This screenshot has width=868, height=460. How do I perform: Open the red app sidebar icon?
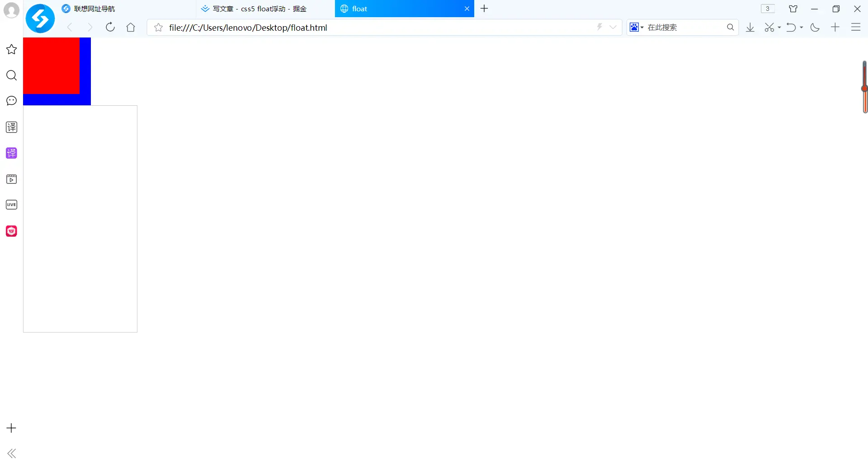point(11,231)
